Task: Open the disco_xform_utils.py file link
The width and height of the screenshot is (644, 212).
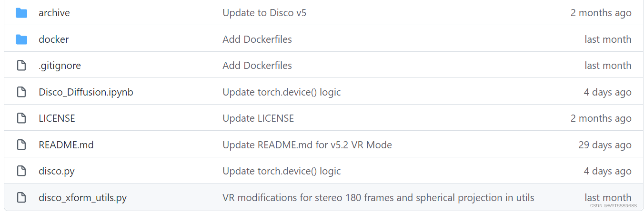Action: [83, 198]
